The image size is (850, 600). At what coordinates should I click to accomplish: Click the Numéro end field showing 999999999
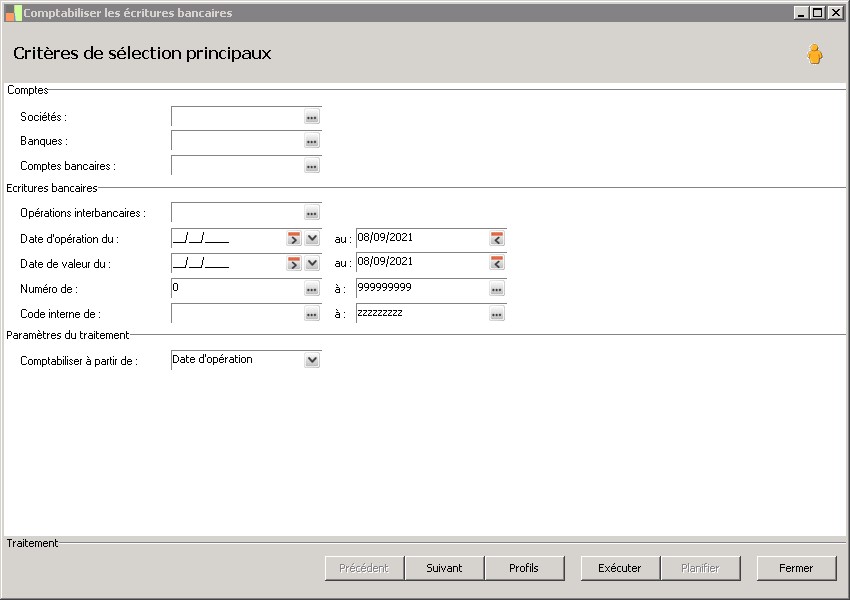420,288
